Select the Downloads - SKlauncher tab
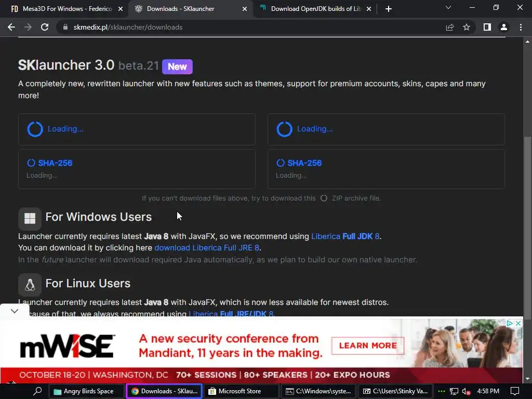 point(190,9)
